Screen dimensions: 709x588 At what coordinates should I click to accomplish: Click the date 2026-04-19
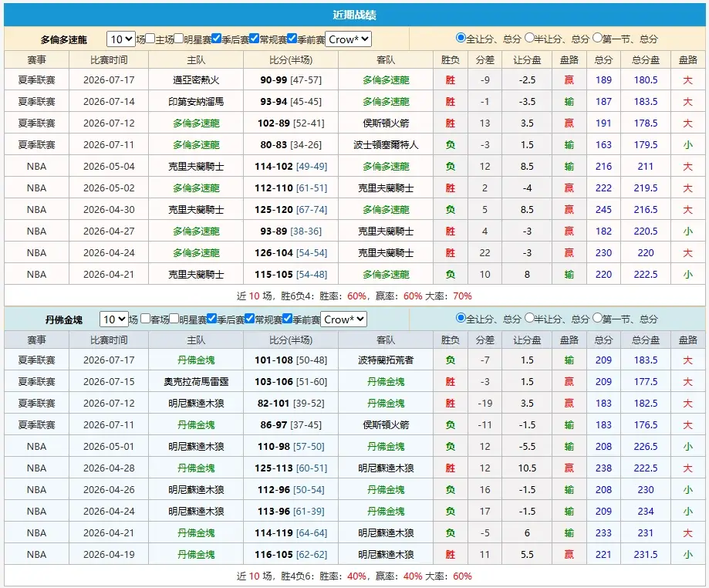click(x=109, y=555)
